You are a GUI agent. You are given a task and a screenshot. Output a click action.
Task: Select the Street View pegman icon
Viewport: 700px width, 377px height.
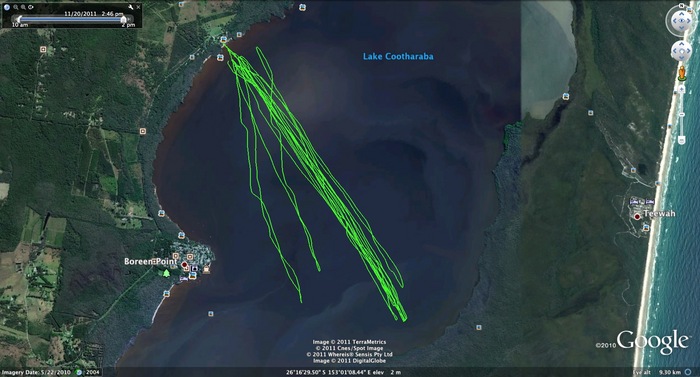click(682, 73)
